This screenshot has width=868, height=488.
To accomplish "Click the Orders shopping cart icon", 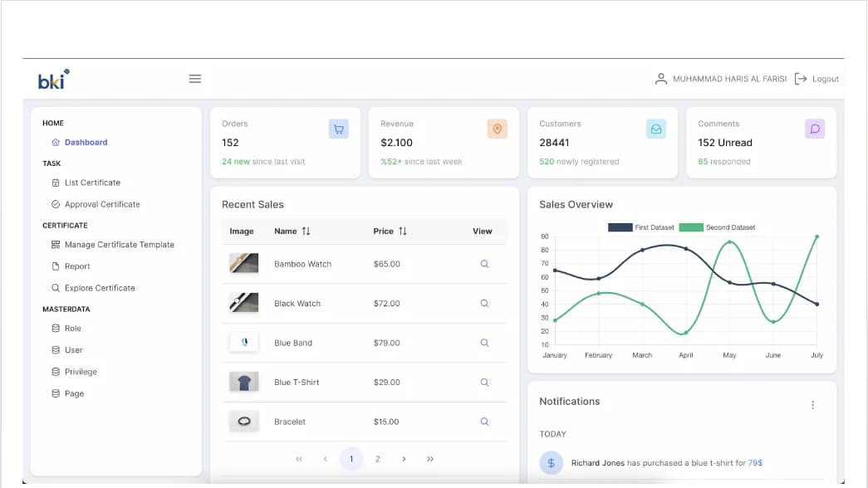I will [x=338, y=129].
